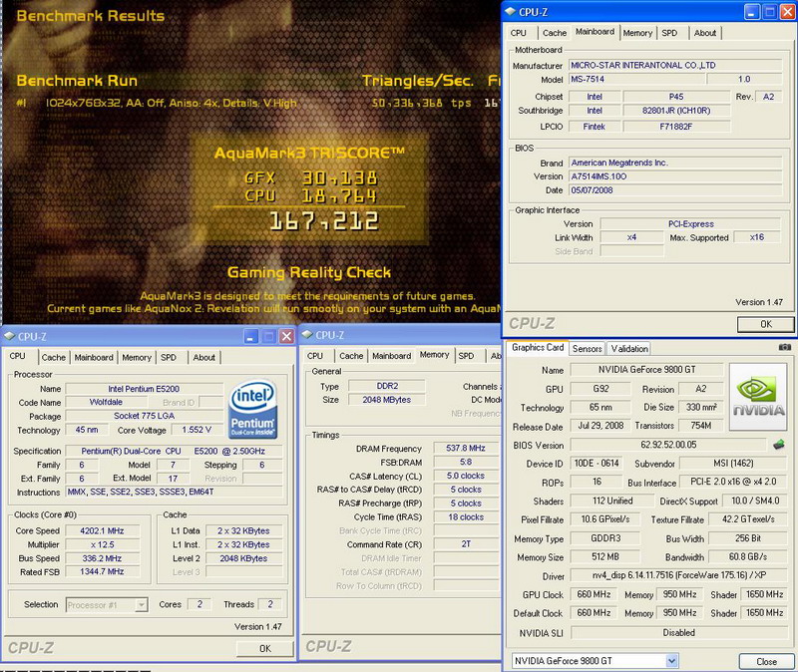Click the 82801JR (ICH10R) southbridge value
This screenshot has height=672, width=798.
(x=676, y=111)
